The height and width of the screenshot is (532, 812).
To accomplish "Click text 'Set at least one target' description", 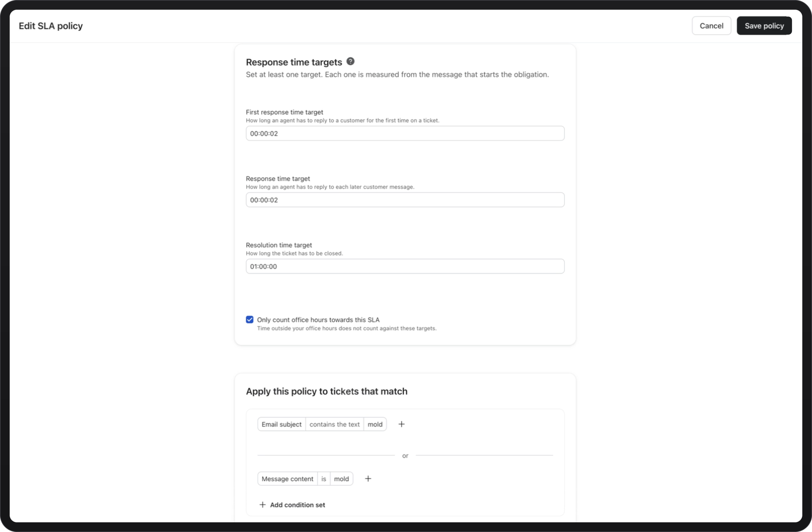I will coord(397,75).
